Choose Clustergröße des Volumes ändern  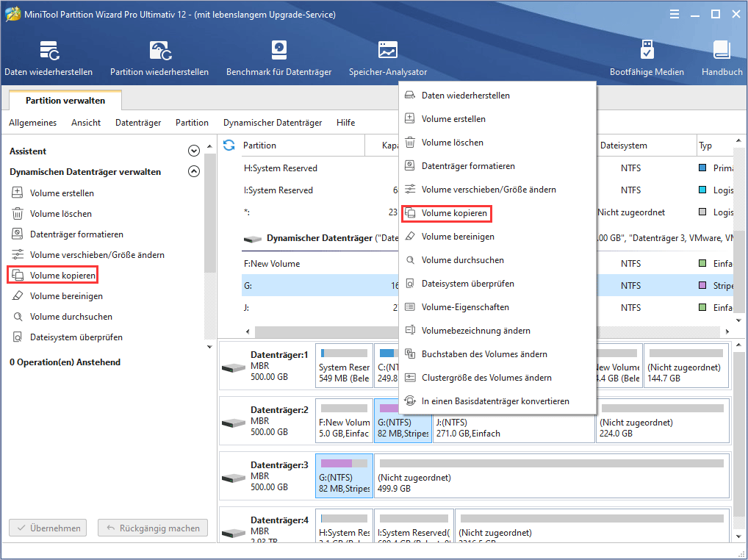coord(497,377)
